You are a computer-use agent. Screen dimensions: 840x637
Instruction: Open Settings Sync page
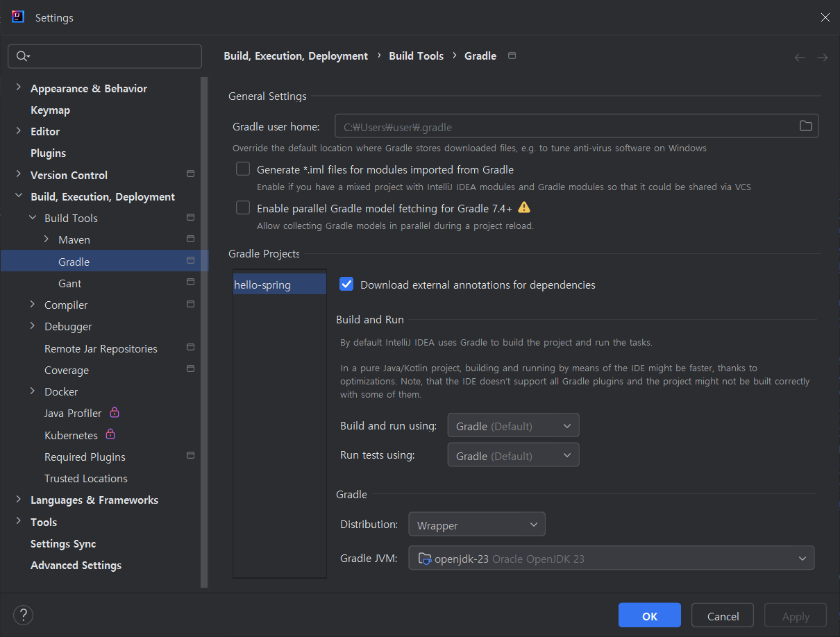(63, 543)
